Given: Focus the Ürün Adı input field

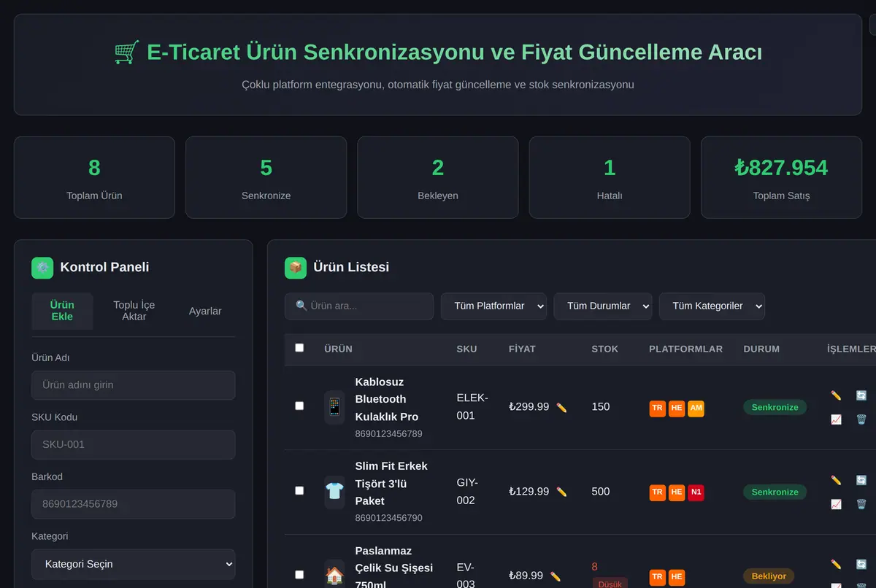Looking at the screenshot, I should [x=134, y=385].
